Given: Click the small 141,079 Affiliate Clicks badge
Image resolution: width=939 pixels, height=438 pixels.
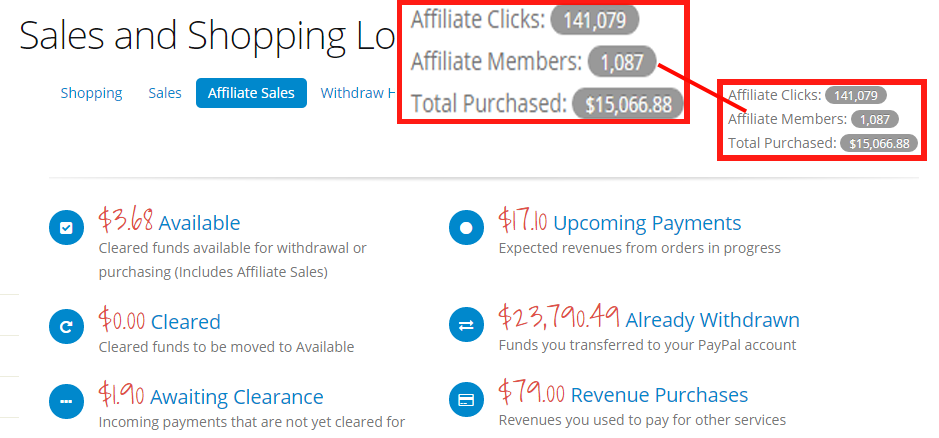Looking at the screenshot, I should 855,96.
